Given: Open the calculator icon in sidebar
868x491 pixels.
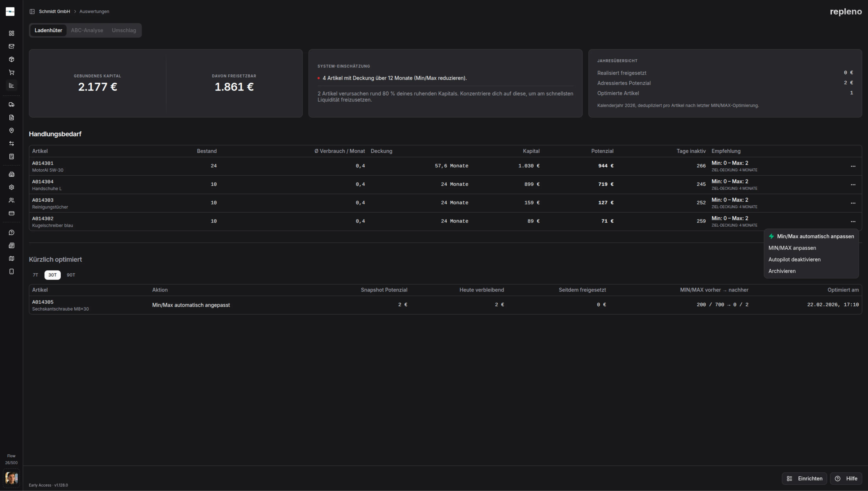Looking at the screenshot, I should pyautogui.click(x=11, y=156).
